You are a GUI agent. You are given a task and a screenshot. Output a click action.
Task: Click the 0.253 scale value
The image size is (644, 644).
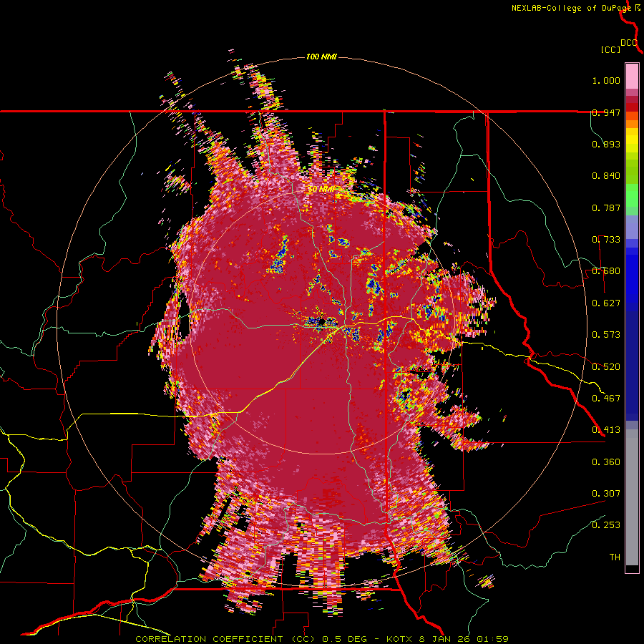click(x=606, y=525)
